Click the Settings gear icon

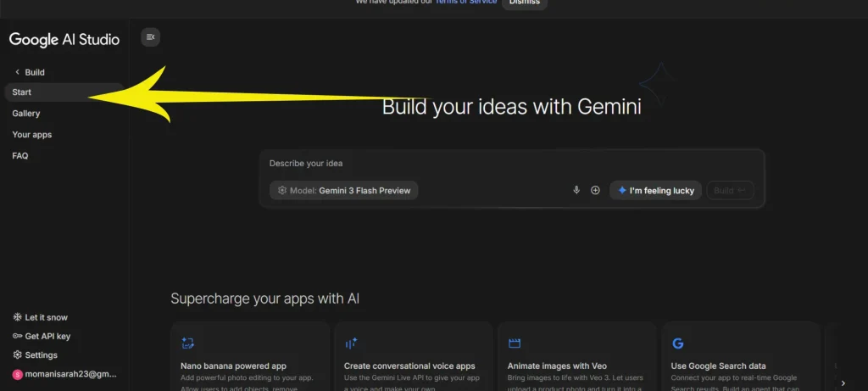tap(17, 355)
